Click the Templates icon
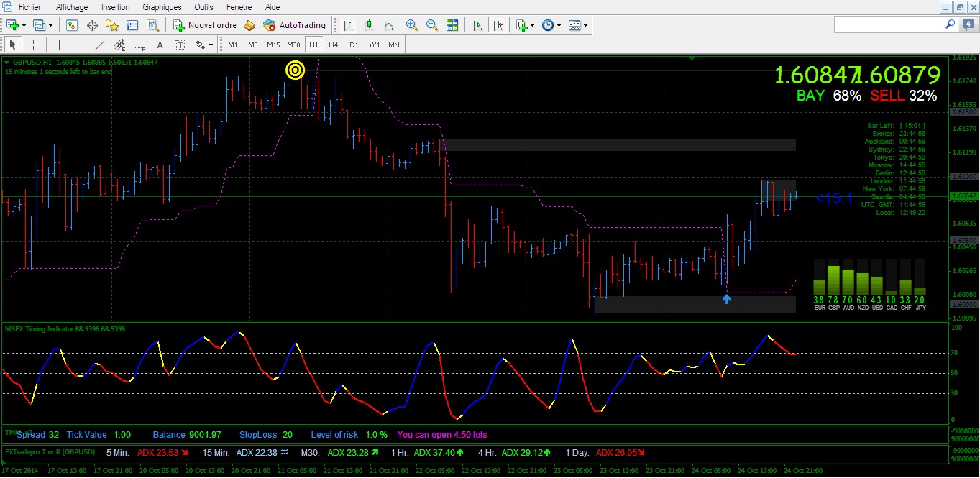This screenshot has width=980, height=478. tap(574, 25)
